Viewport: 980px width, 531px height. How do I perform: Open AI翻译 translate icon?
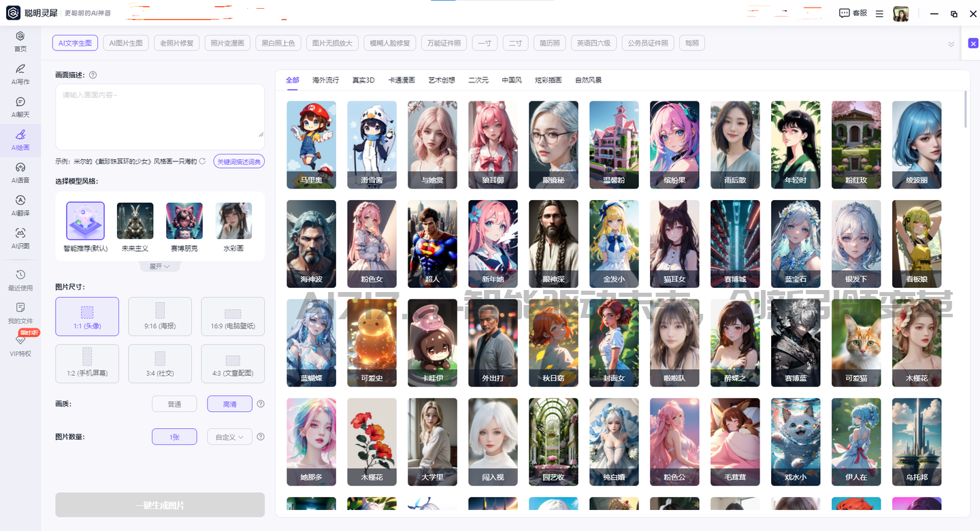pos(20,200)
